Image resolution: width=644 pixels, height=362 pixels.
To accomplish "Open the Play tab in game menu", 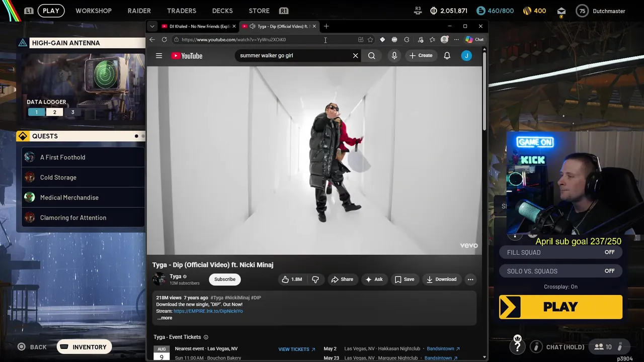I will [x=51, y=11].
